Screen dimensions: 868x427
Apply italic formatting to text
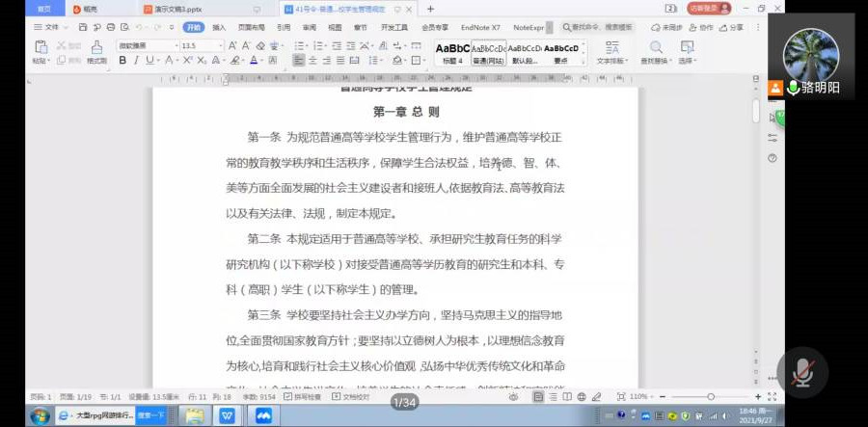click(136, 60)
